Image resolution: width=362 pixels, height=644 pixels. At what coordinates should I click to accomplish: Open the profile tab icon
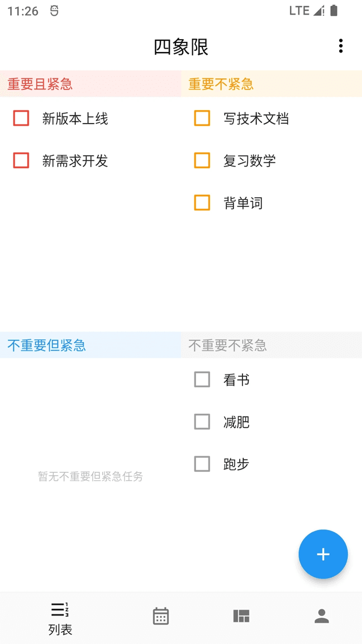click(321, 615)
